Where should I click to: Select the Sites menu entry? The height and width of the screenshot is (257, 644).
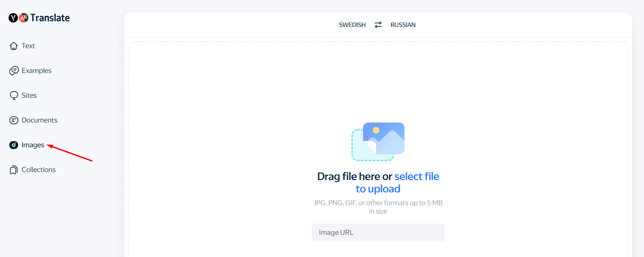(x=29, y=95)
